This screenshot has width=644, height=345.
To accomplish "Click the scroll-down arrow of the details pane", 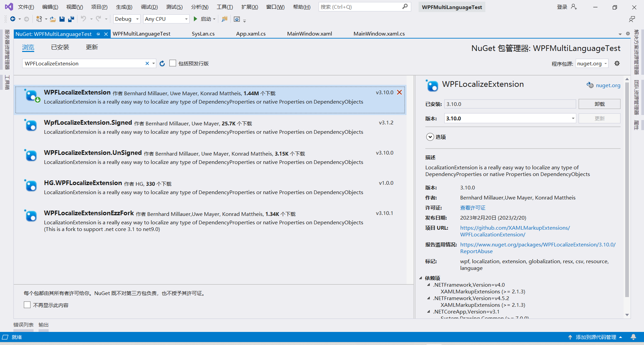I will pyautogui.click(x=627, y=315).
